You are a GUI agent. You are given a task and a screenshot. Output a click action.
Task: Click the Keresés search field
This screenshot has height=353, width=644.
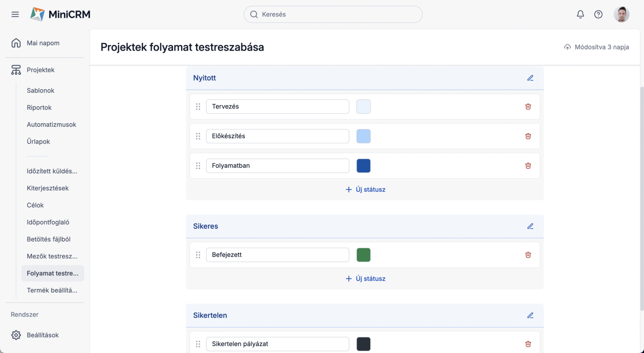(x=333, y=14)
